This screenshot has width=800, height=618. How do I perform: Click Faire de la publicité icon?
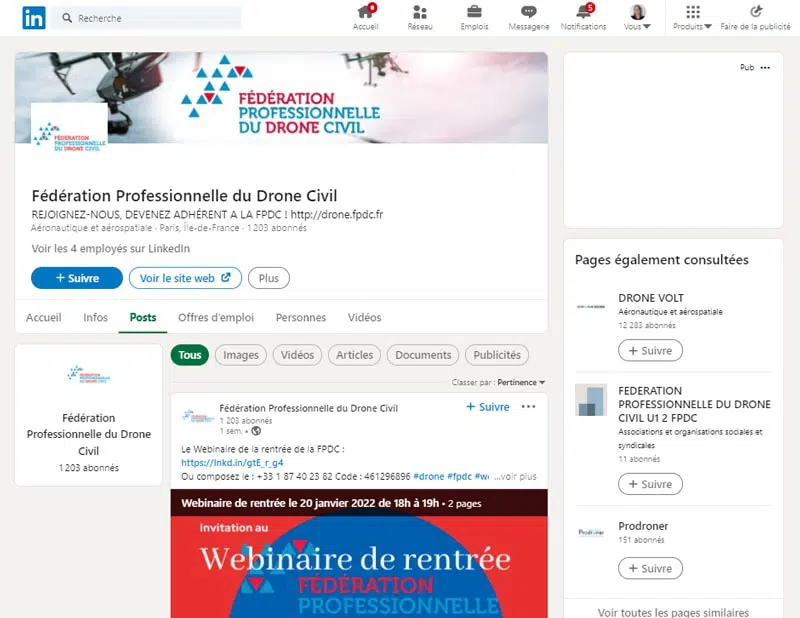[756, 11]
